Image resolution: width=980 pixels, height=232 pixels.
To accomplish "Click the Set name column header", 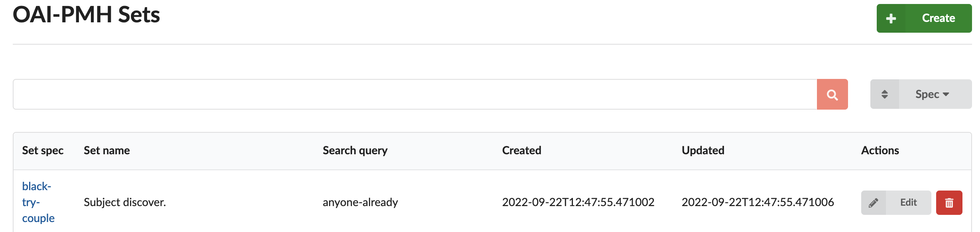I will pyautogui.click(x=107, y=150).
